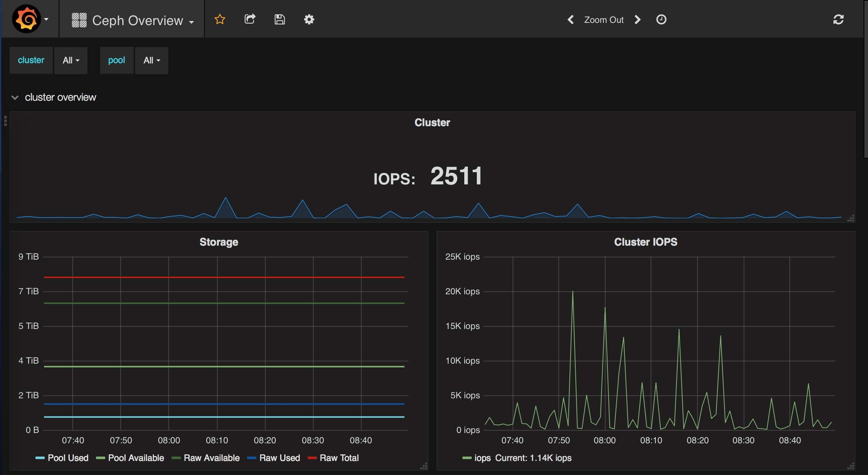Toggle Raw Used series in legend
868x475 pixels.
point(279,458)
